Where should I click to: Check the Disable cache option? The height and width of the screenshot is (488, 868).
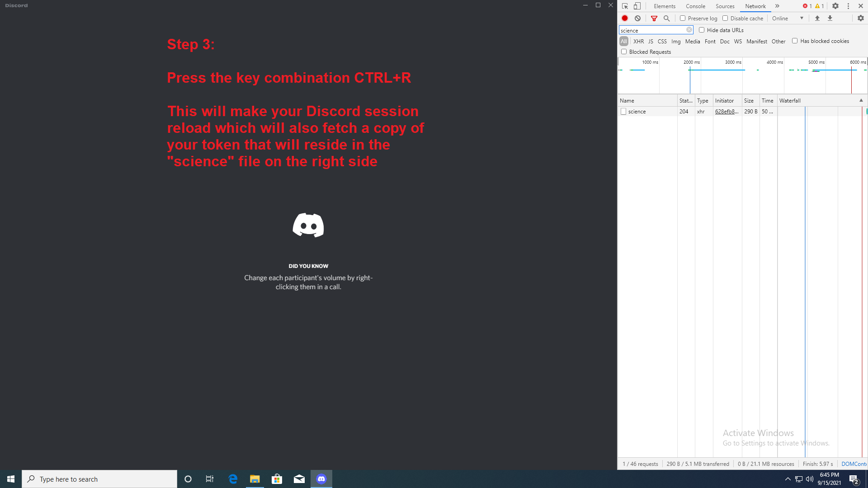(725, 18)
